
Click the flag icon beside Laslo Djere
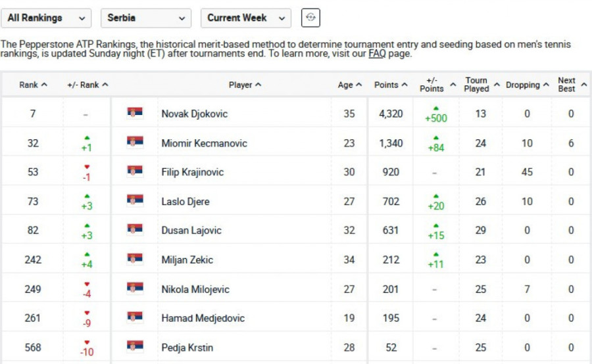tap(135, 201)
